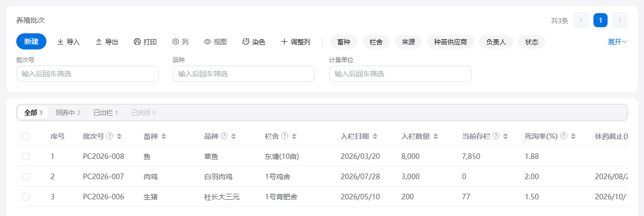644x216 pixels.
Task: Sort by 品种 column arrows
Action: coord(234,136)
